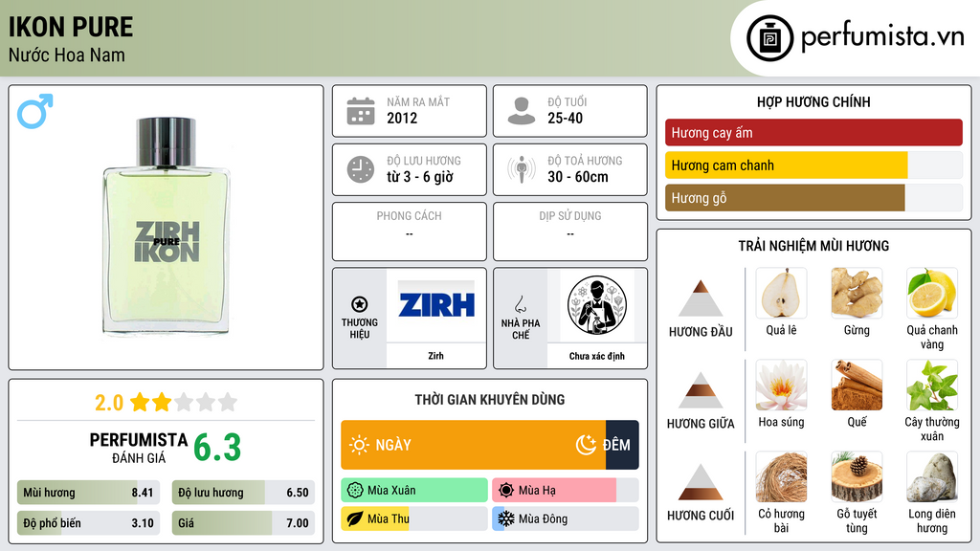Viewport: 980px width, 551px height.
Task: Click the flower icon for Mùa Xuân
Action: click(355, 491)
